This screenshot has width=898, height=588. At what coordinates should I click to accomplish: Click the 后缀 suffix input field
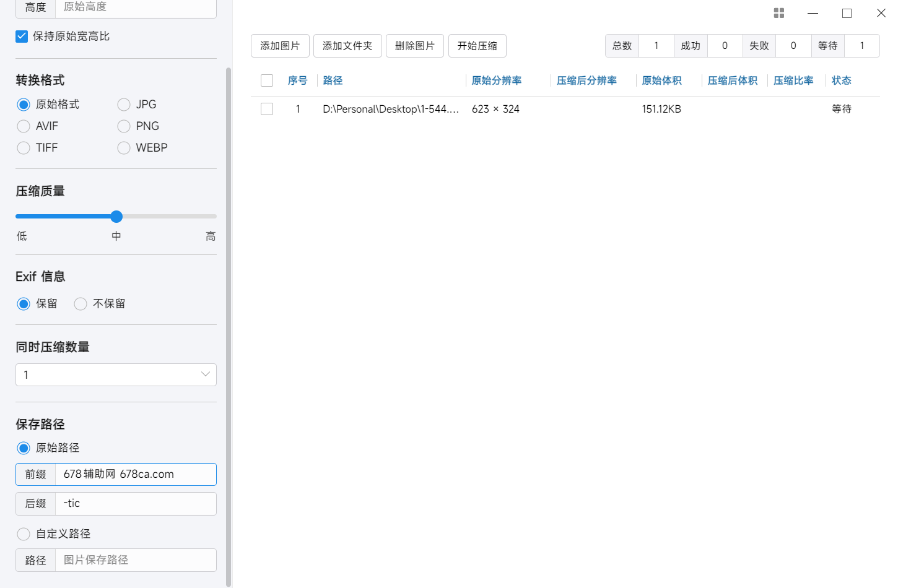pos(136,503)
